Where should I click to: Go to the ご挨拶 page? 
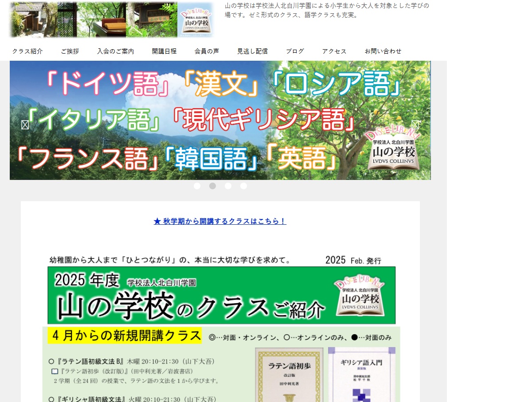70,51
